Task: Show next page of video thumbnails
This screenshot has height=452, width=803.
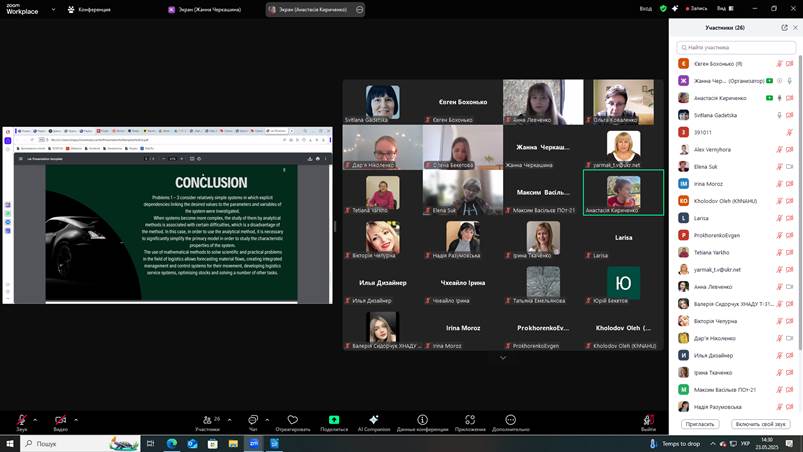Action: [x=503, y=357]
